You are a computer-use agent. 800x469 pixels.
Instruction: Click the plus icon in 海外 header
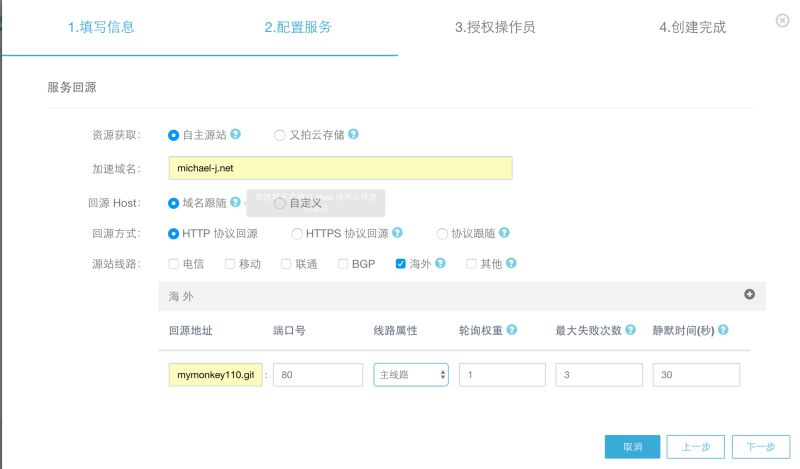(749, 295)
